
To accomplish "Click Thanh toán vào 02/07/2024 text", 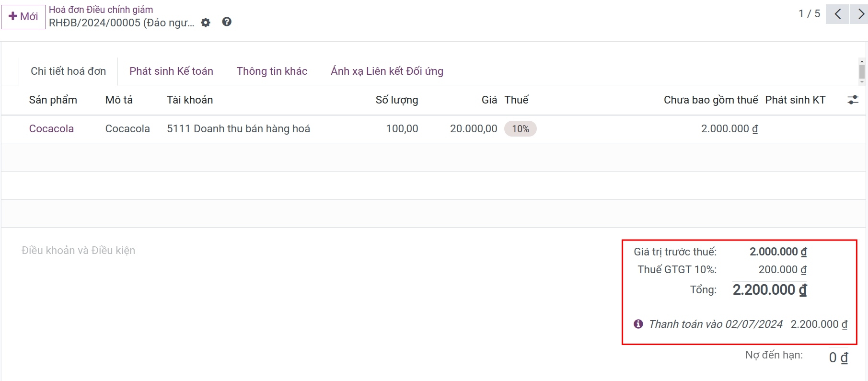I will pyautogui.click(x=716, y=324).
